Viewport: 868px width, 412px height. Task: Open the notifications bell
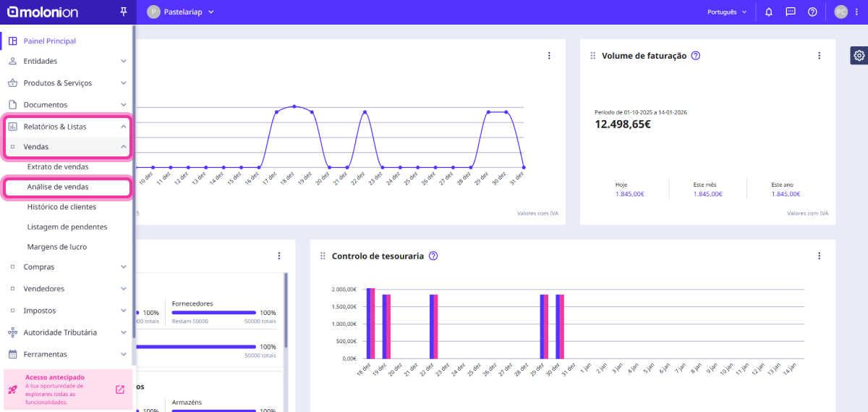click(x=769, y=12)
